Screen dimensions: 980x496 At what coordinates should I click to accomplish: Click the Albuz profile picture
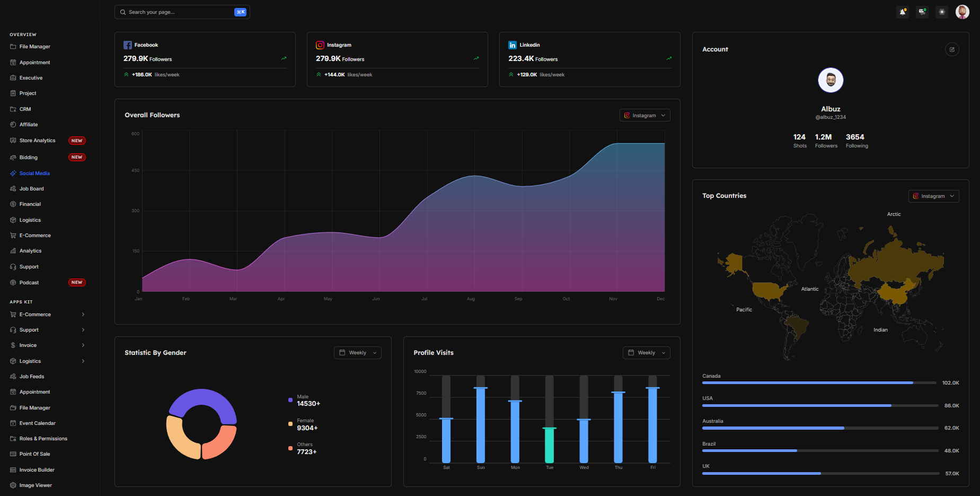(831, 80)
